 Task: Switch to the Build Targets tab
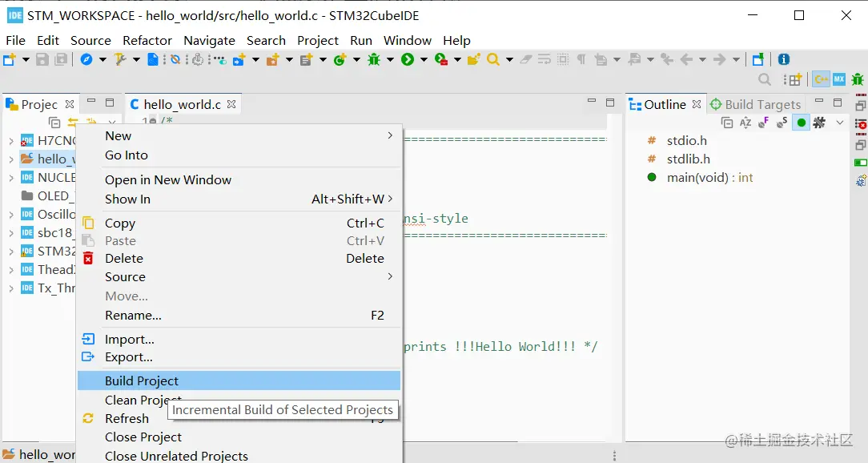click(x=756, y=104)
